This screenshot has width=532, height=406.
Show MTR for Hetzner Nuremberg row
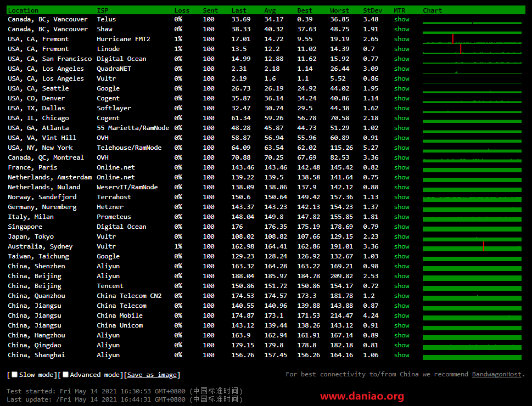coord(402,206)
